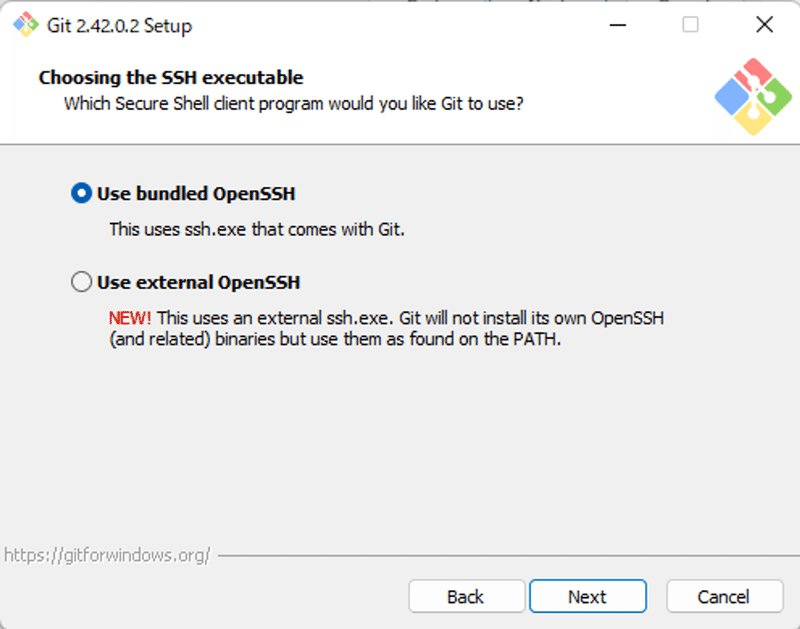Go back to the previous setup step

click(466, 597)
